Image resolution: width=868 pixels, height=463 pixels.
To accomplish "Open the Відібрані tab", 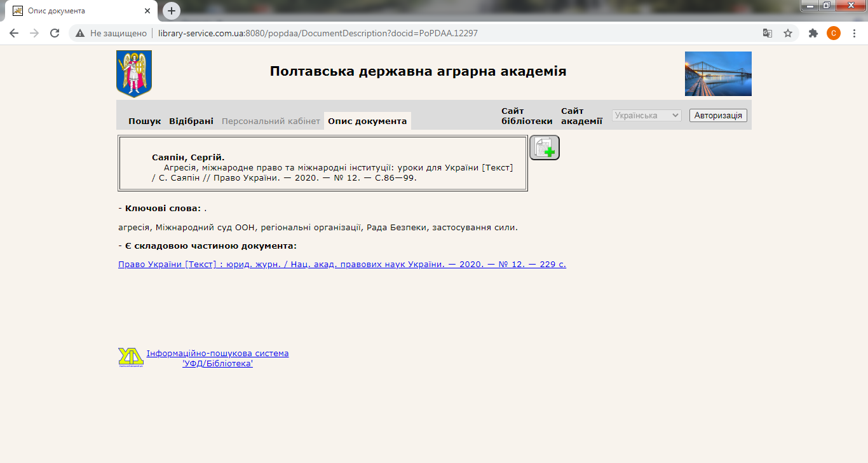I will tap(191, 121).
